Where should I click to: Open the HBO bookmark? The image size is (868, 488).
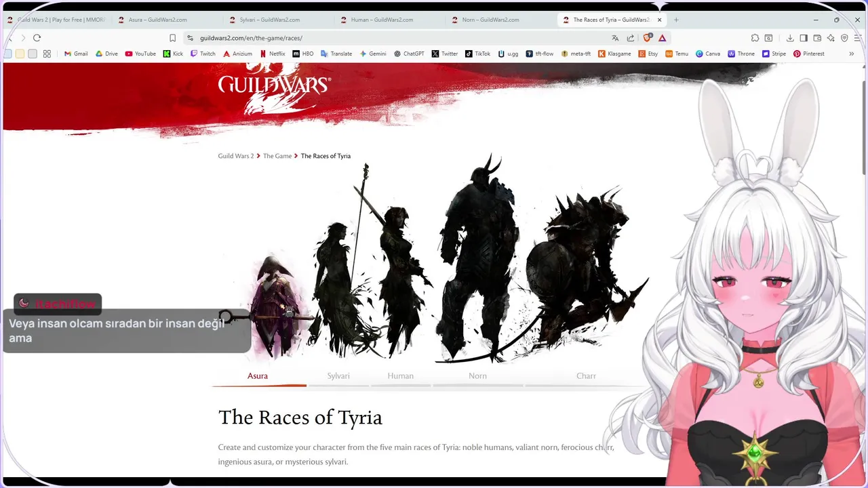303,54
